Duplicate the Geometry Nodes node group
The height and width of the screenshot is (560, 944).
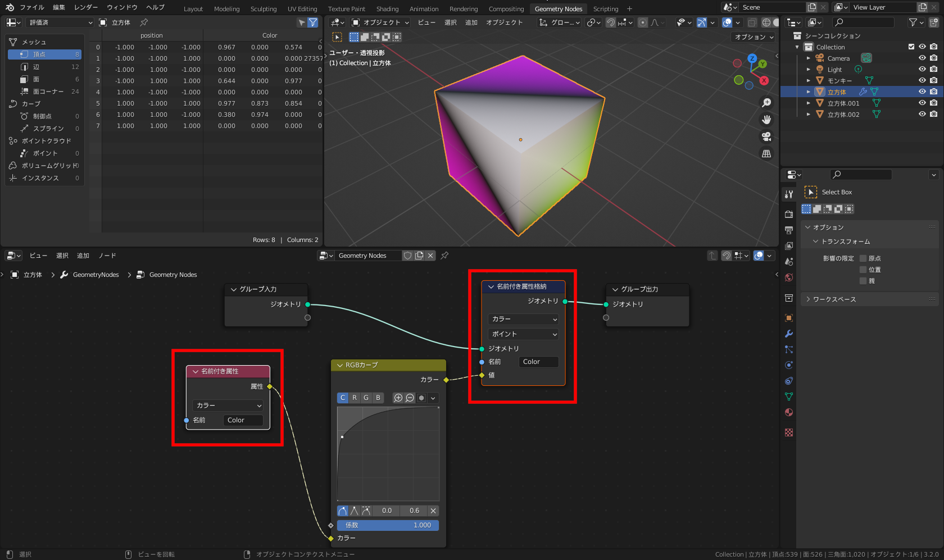(419, 256)
